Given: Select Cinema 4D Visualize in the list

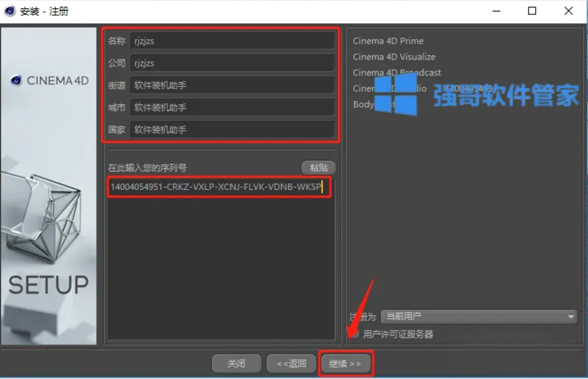Looking at the screenshot, I should click(394, 57).
